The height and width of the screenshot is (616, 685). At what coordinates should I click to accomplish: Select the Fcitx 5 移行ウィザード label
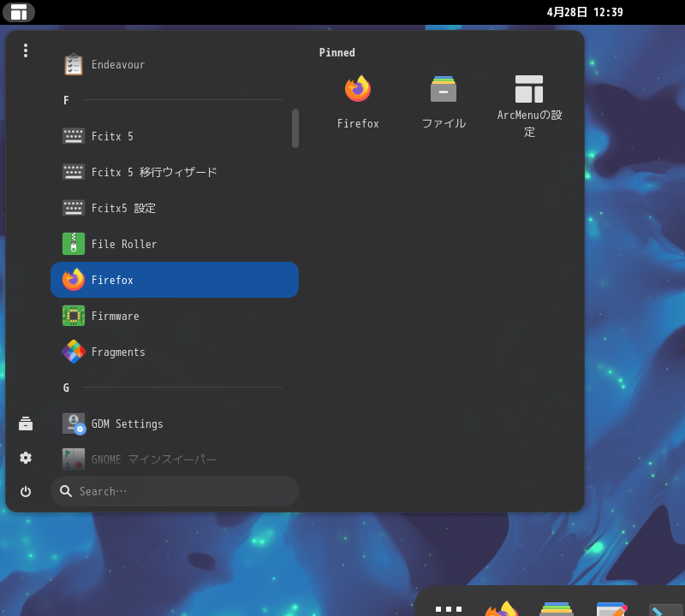coord(154,172)
